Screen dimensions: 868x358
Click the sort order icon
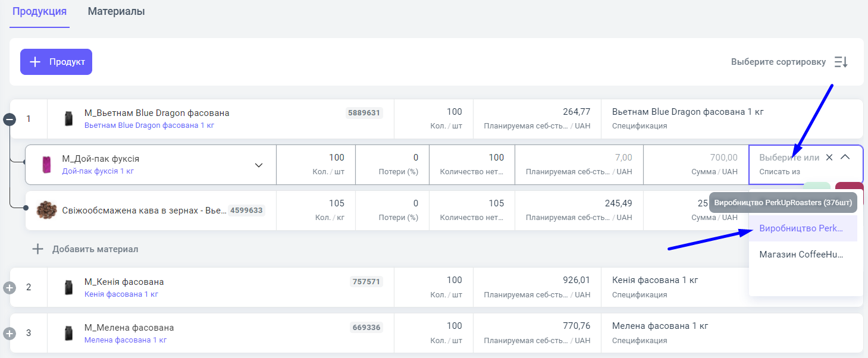click(841, 62)
